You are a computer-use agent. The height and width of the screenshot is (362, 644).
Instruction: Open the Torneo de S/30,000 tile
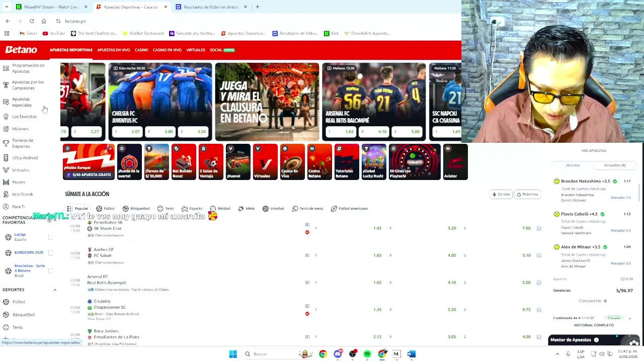[156, 162]
